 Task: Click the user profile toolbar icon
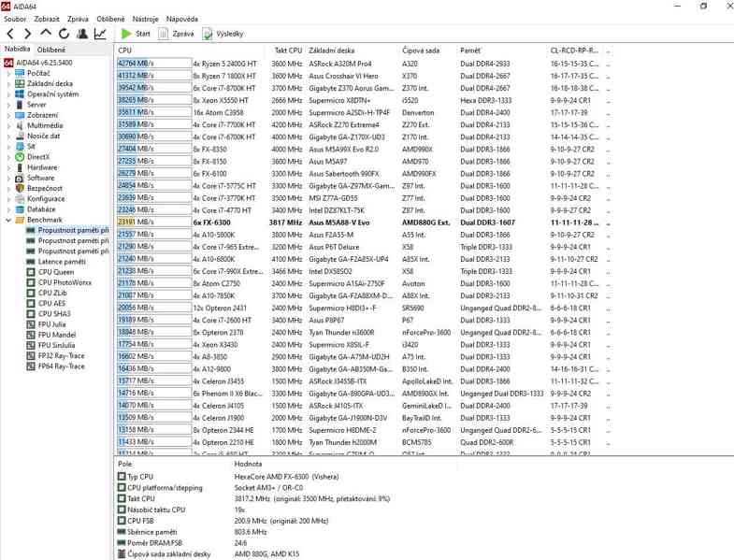pyautogui.click(x=82, y=34)
